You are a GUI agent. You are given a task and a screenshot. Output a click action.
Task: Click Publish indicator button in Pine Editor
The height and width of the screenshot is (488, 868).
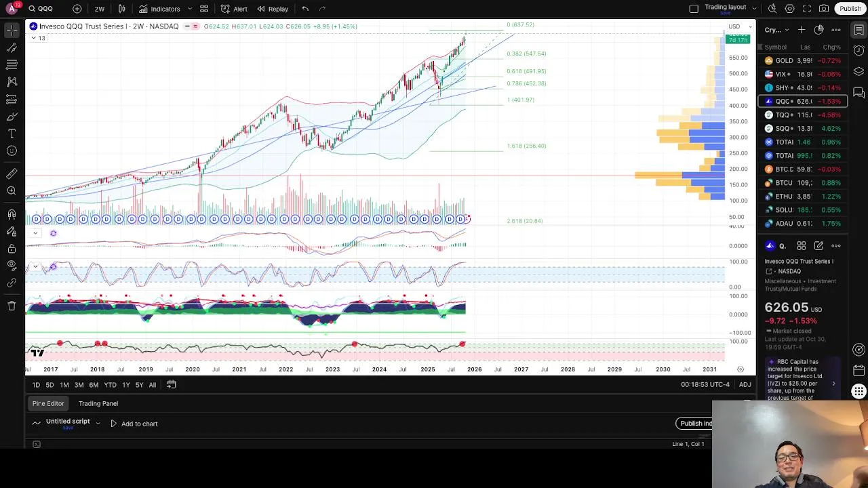[694, 423]
